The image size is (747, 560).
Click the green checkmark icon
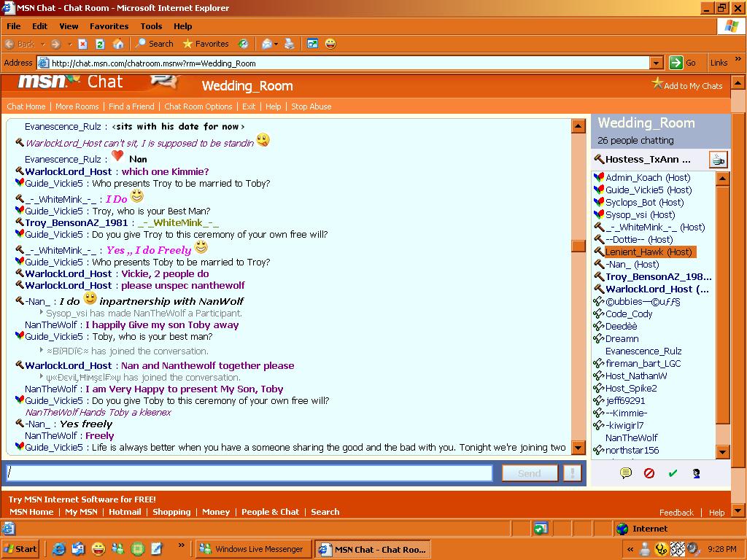[x=673, y=472]
